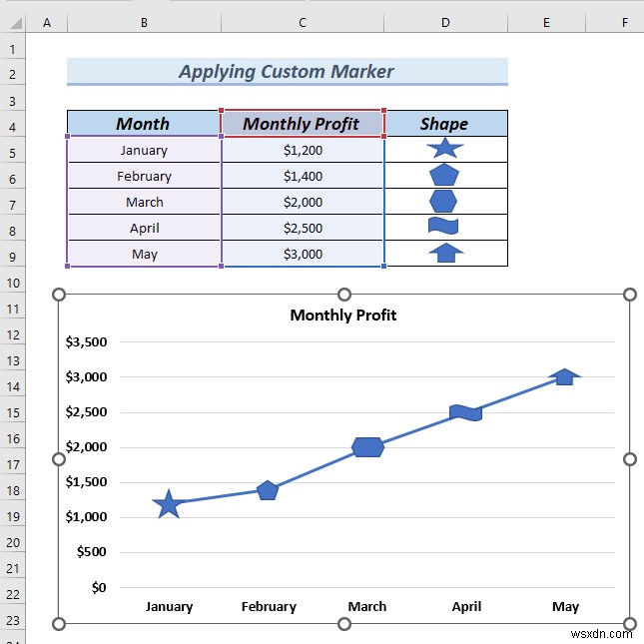Image resolution: width=644 pixels, height=644 pixels.
Task: Click the Shape header cell
Action: click(x=445, y=124)
